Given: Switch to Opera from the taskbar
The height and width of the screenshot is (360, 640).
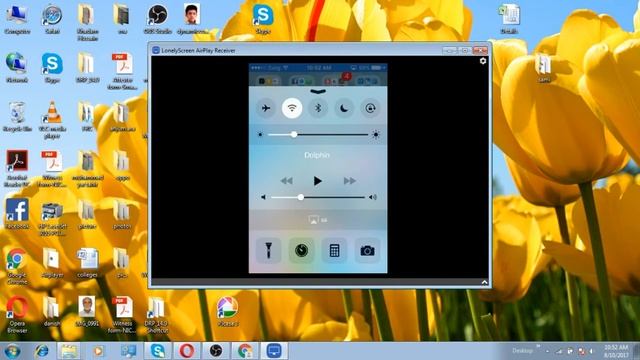Looking at the screenshot, I should pyautogui.click(x=187, y=351).
